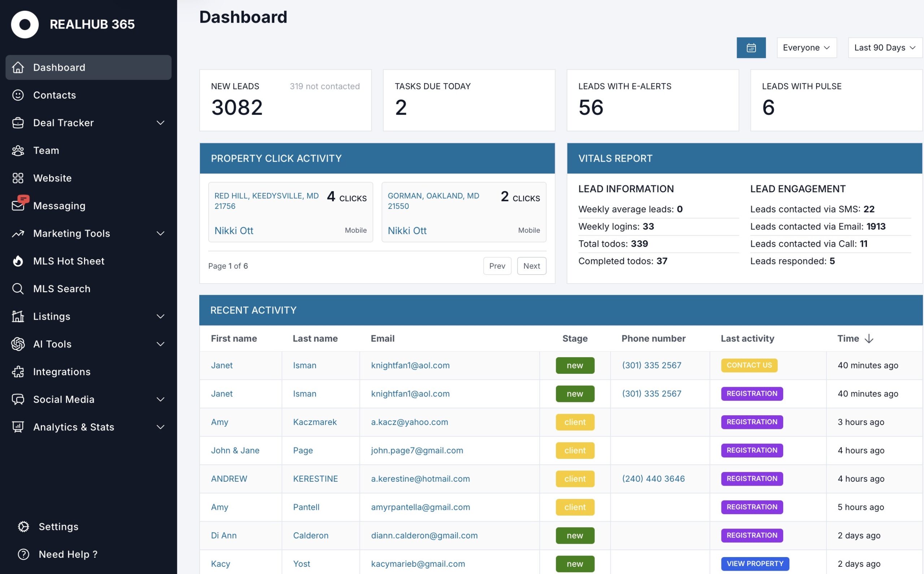This screenshot has width=924, height=574.
Task: Expand the Marketing Tools chevron
Action: click(161, 233)
